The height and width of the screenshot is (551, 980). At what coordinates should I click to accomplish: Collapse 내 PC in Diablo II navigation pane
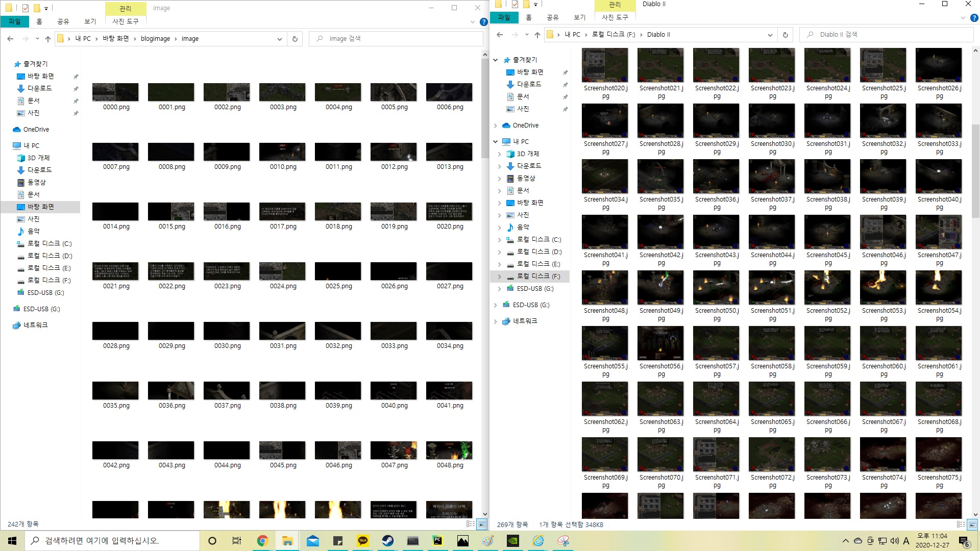coord(495,142)
